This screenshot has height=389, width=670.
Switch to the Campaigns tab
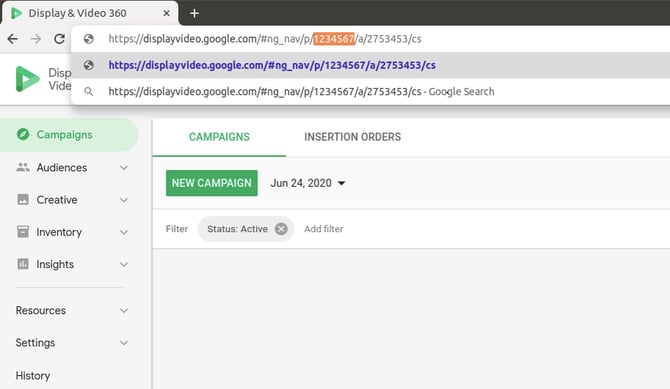click(x=219, y=137)
